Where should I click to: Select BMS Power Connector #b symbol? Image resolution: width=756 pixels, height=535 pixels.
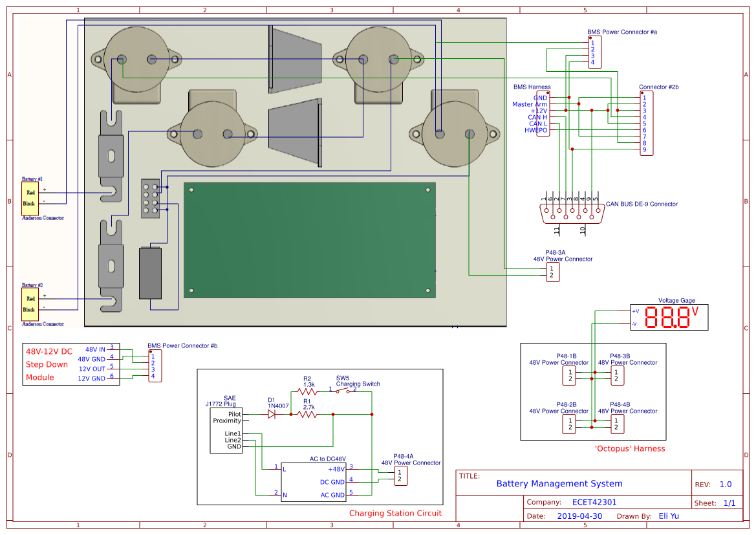155,366
